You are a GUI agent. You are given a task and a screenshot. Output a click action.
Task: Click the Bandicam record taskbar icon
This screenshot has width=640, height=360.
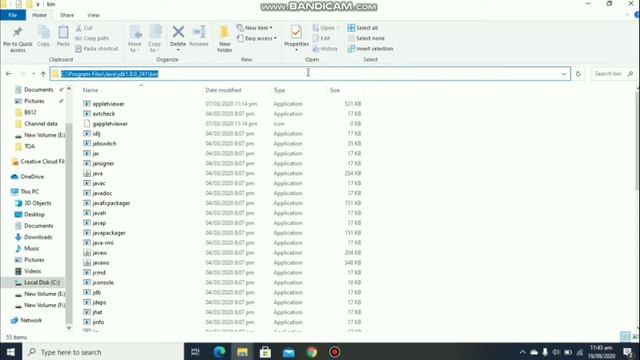(335, 352)
